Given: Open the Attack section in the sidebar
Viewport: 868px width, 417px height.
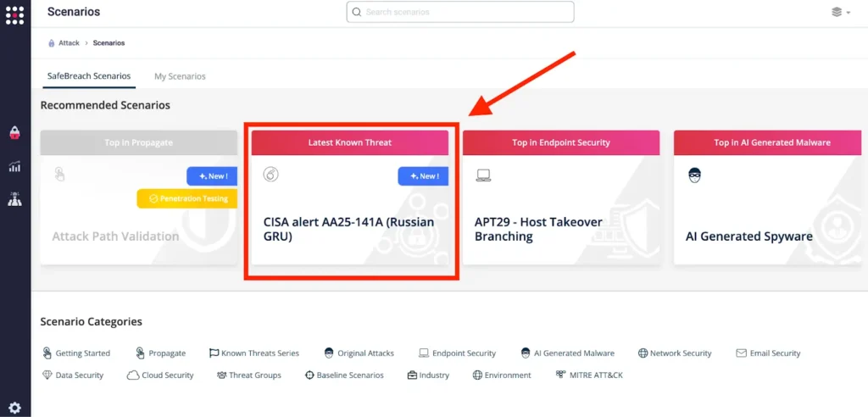Looking at the screenshot, I should coord(14,133).
